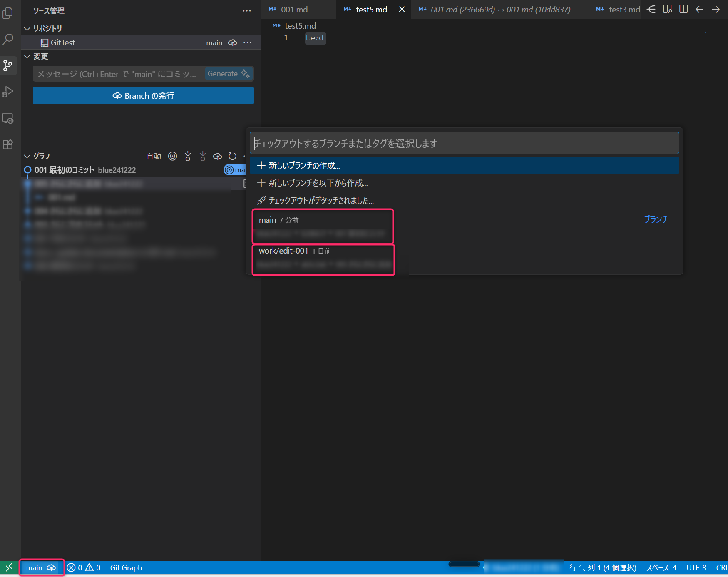728x577 pixels.
Task: Switch to the 001.md editor tab
Action: tap(294, 10)
